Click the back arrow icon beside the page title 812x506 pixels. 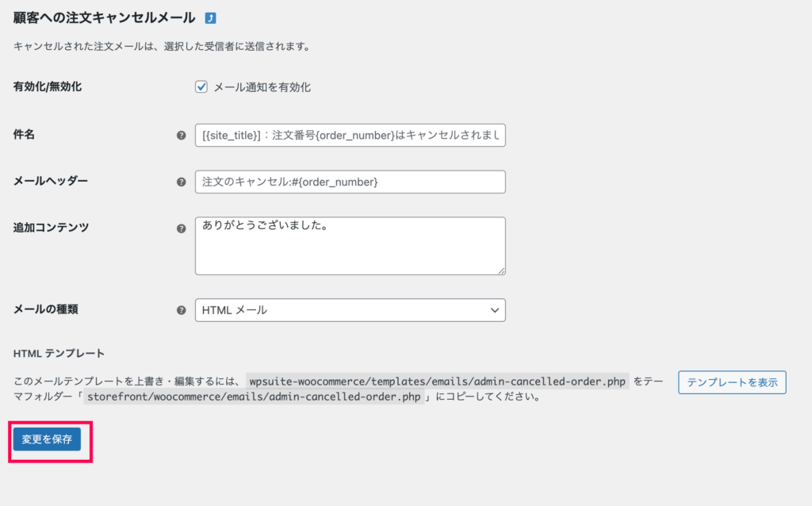210,18
